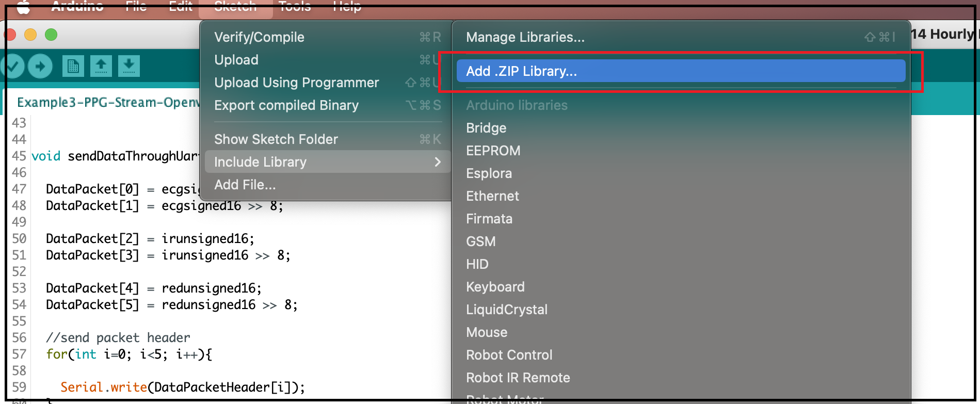
Task: Open the File menu
Action: (136, 6)
